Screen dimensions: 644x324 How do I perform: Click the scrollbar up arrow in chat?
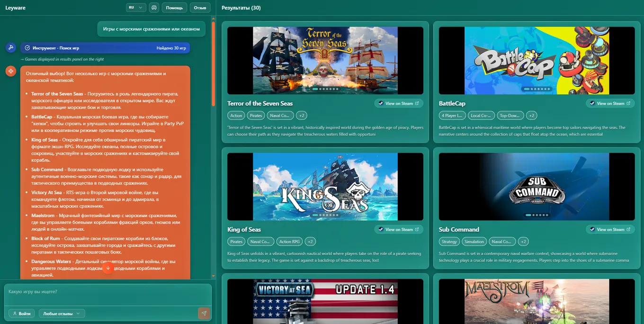coord(213,18)
